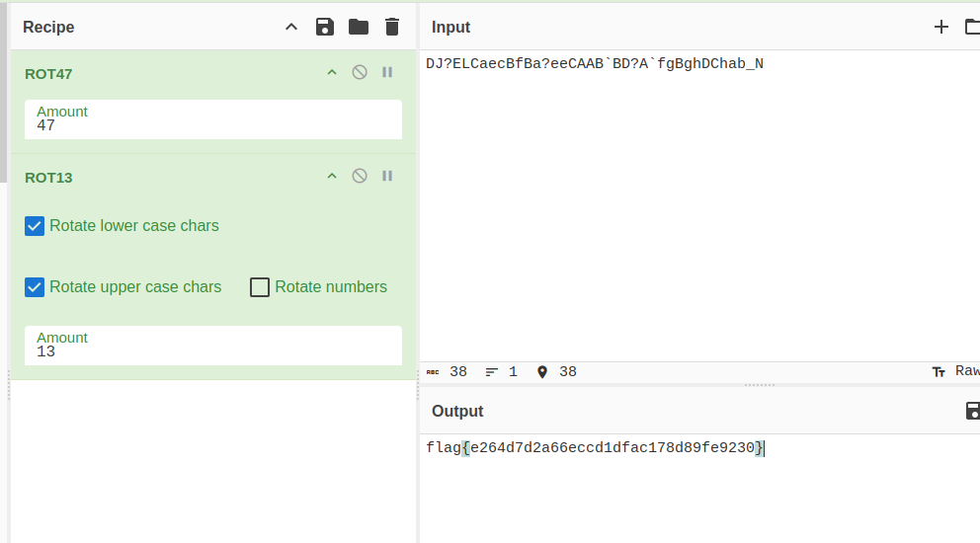Uncheck Rotate upper case chars
This screenshot has height=543, width=980.
pos(35,287)
